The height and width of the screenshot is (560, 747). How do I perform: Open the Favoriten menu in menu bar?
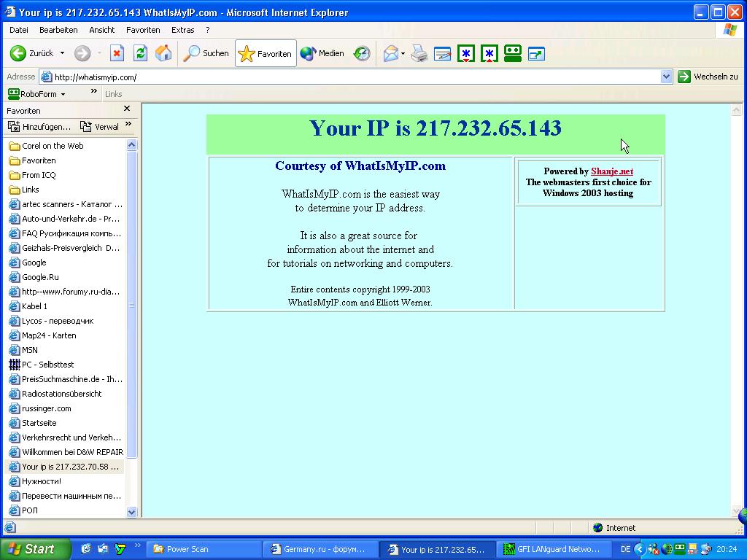pos(143,30)
